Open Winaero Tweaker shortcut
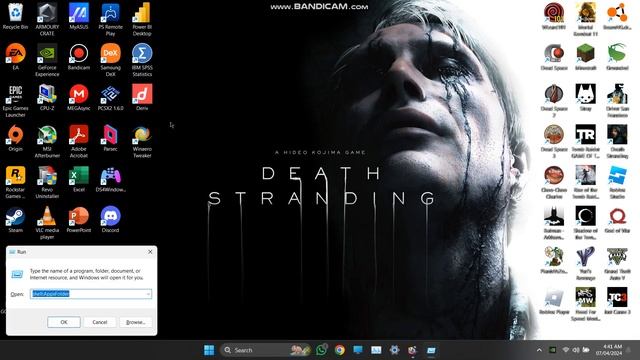640x360 pixels. coord(142,141)
